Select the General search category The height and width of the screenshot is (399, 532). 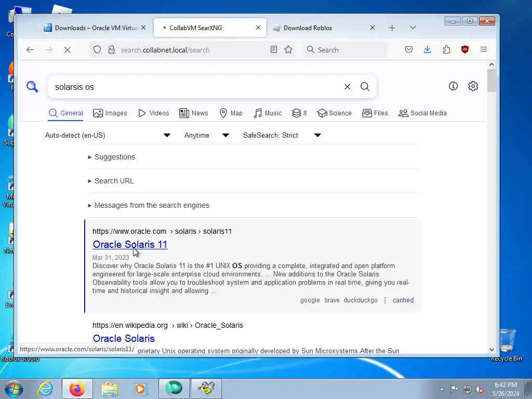tap(66, 113)
